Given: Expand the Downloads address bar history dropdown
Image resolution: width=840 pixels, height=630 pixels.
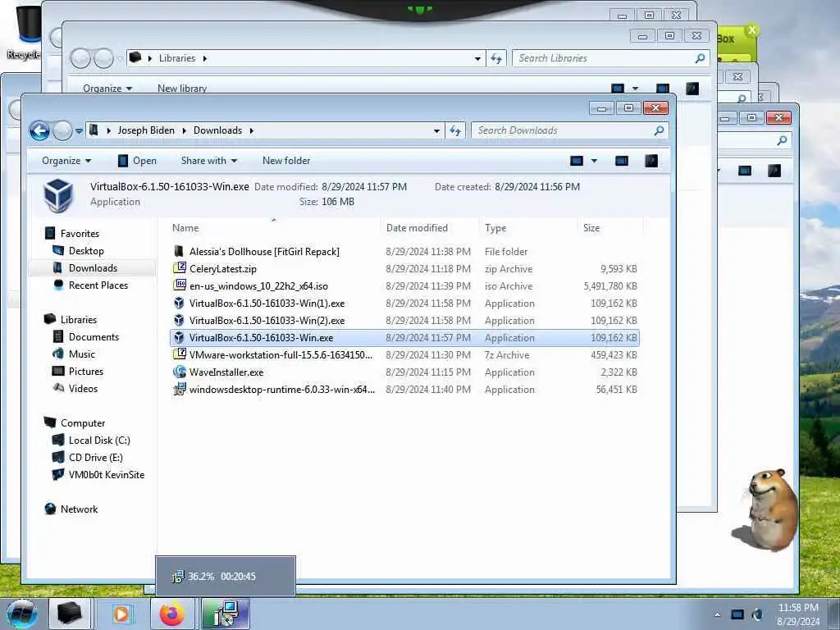Looking at the screenshot, I should pos(436,130).
